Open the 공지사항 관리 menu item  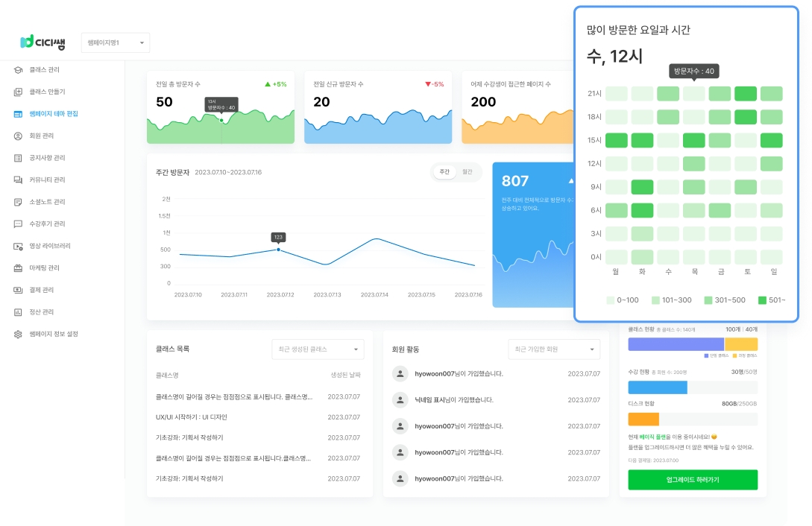click(x=48, y=158)
